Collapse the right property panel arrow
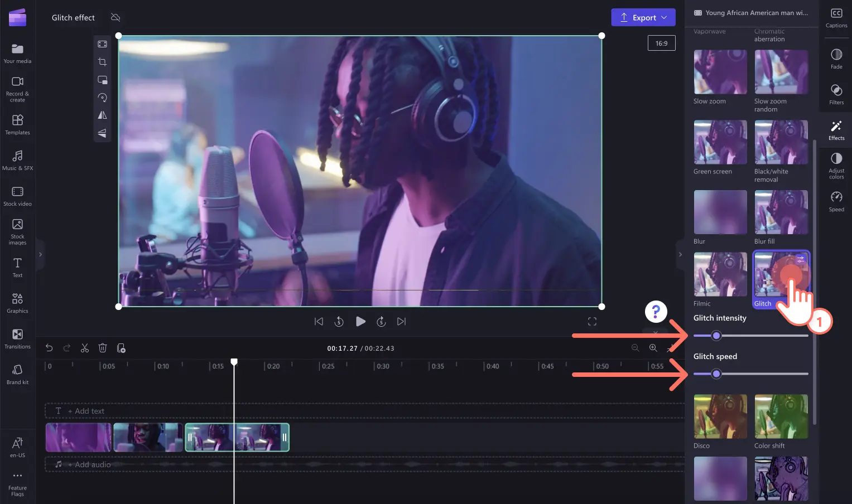 tap(680, 254)
